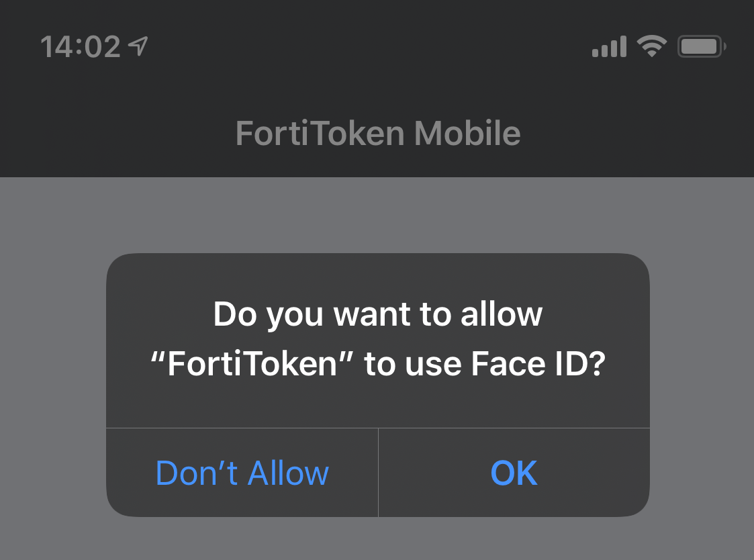The image size is (754, 560).
Task: Choose Don't Allow to deny Face ID
Action: point(242,473)
